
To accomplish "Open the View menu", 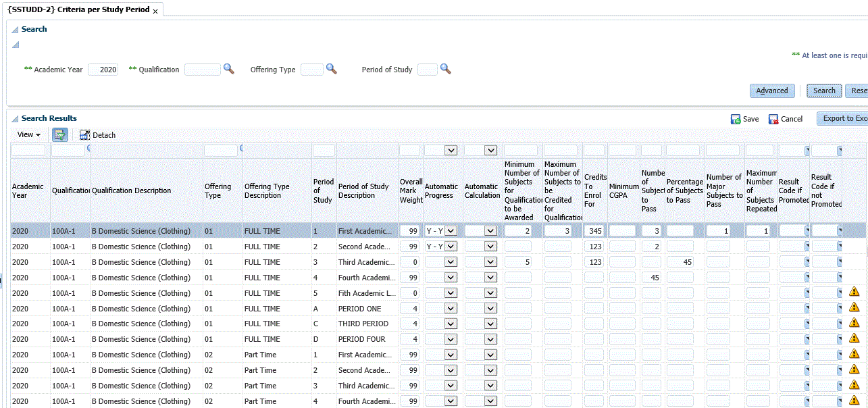I will point(28,135).
